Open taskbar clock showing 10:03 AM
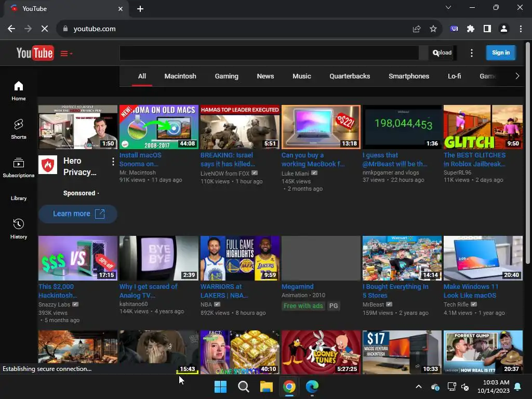Image resolution: width=532 pixels, height=399 pixels. click(x=494, y=387)
